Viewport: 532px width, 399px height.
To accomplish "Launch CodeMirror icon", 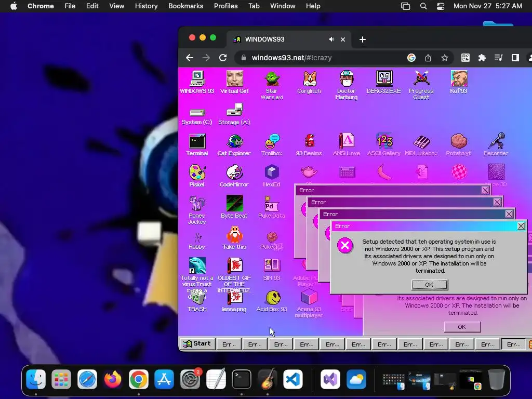I will [234, 176].
